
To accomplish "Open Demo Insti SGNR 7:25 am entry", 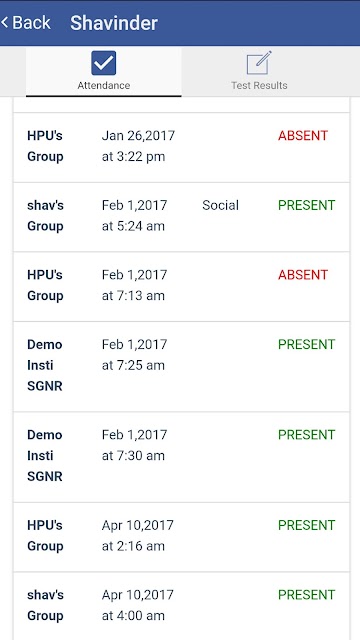I will [182, 367].
